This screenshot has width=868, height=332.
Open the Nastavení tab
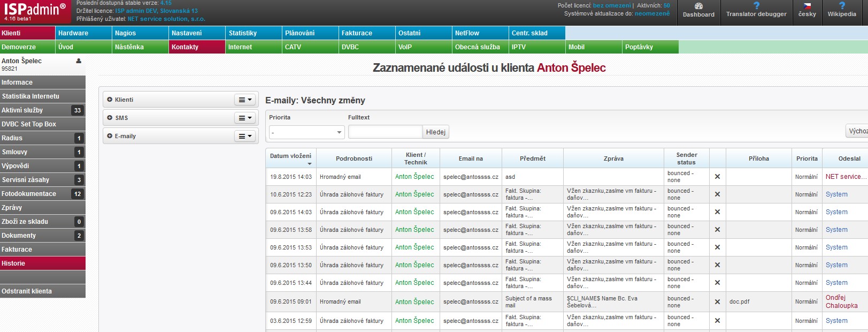click(x=197, y=33)
